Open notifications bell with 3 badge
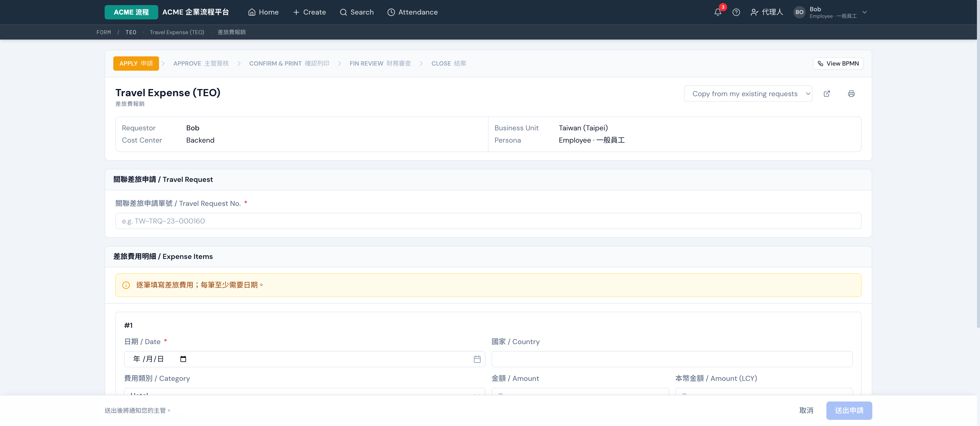Viewport: 980px width, 426px height. [x=718, y=12]
